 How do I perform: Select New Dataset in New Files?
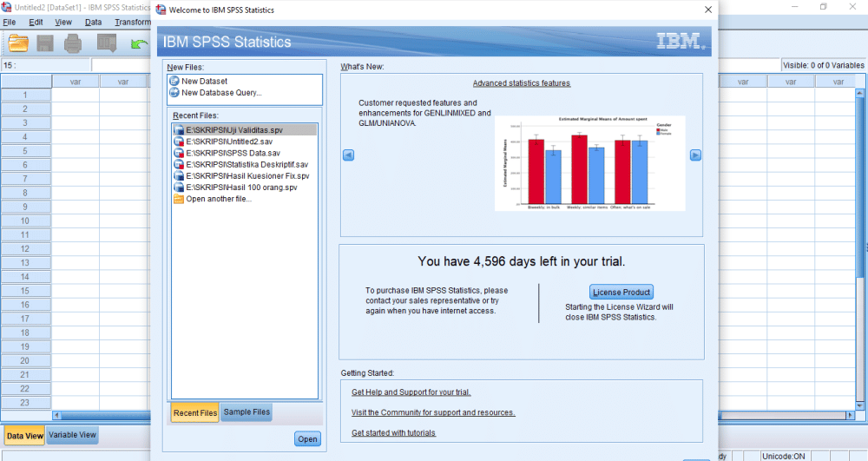tap(204, 81)
